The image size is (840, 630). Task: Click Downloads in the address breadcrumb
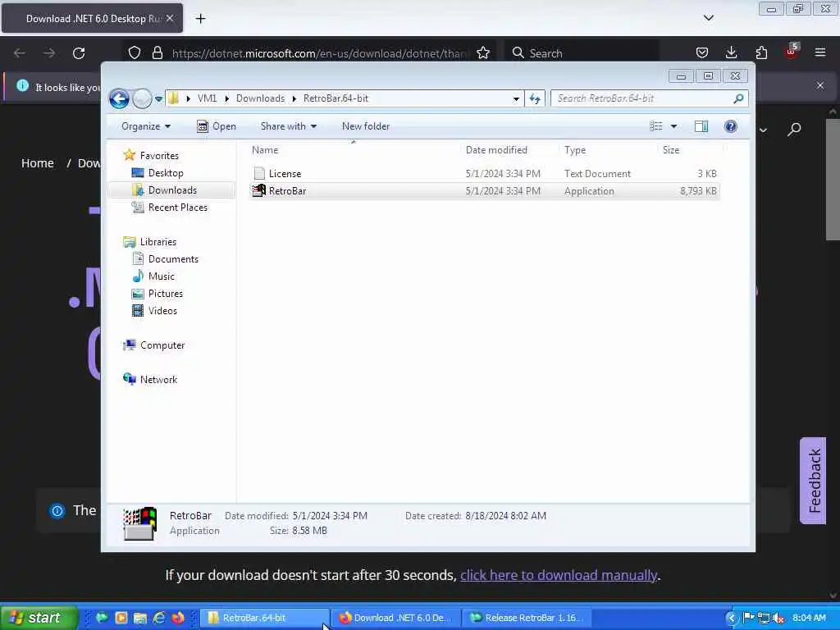pos(260,98)
